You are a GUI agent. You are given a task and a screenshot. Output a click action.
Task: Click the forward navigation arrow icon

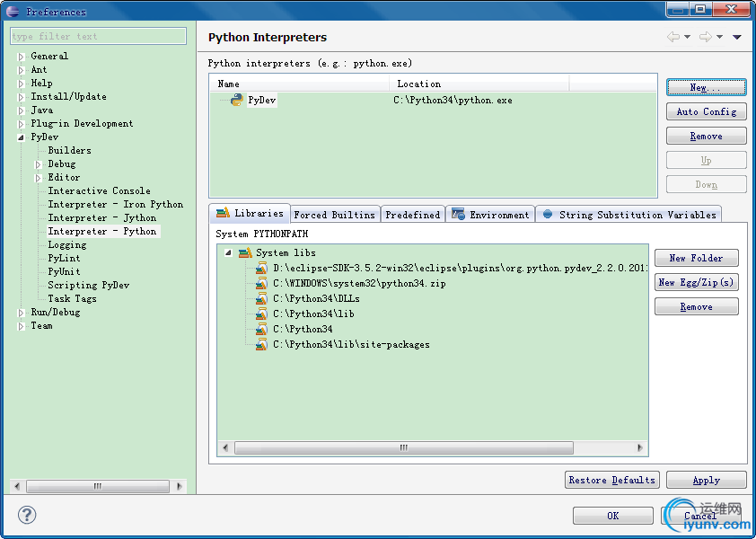coord(706,37)
